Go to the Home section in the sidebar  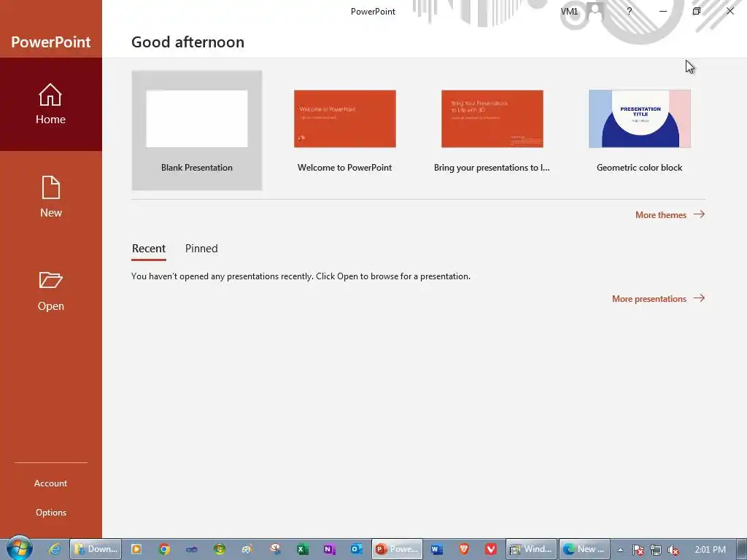click(x=50, y=104)
